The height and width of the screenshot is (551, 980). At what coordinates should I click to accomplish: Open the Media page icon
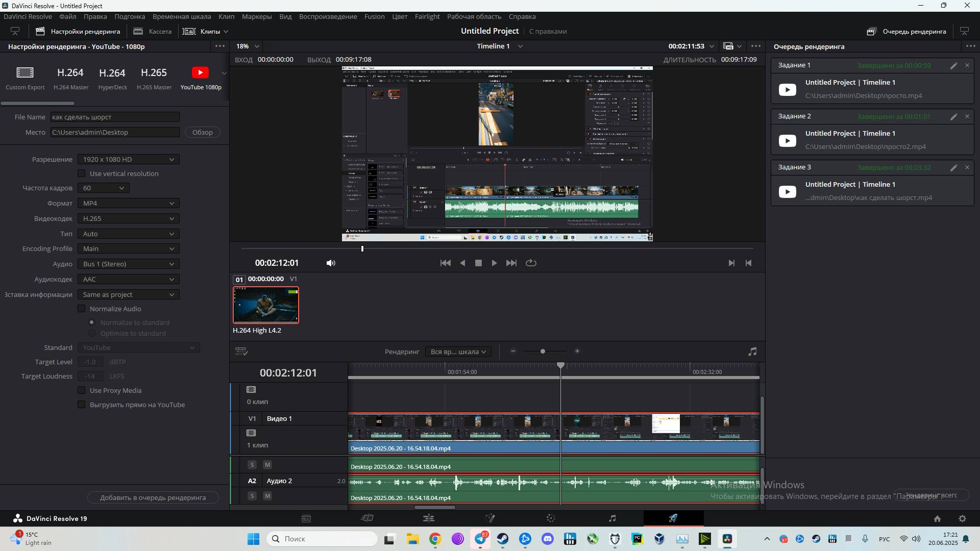(306, 518)
